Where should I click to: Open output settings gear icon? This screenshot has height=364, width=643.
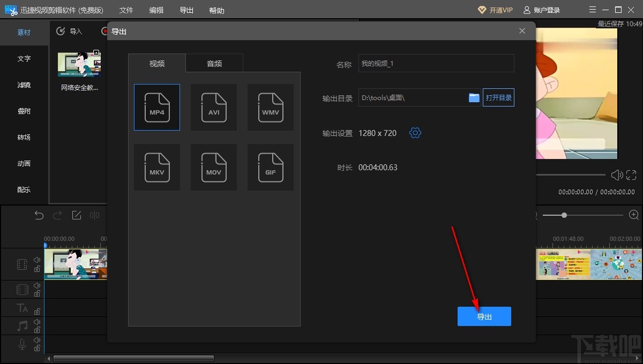point(415,133)
